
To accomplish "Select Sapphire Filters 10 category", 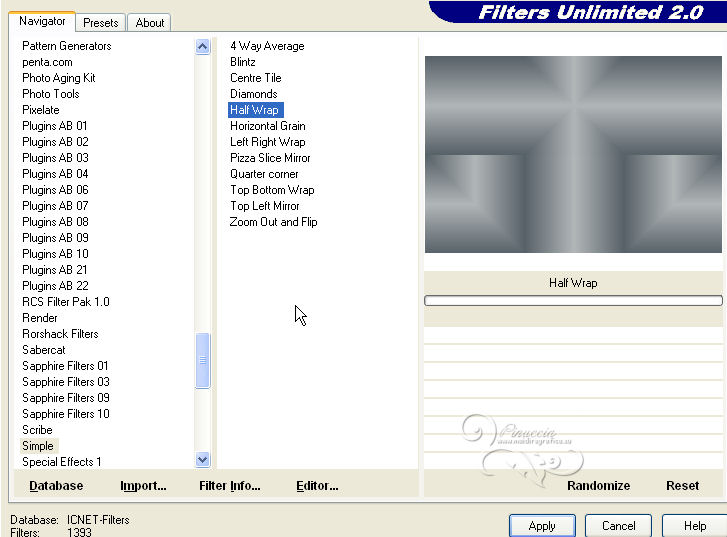I will [66, 414].
